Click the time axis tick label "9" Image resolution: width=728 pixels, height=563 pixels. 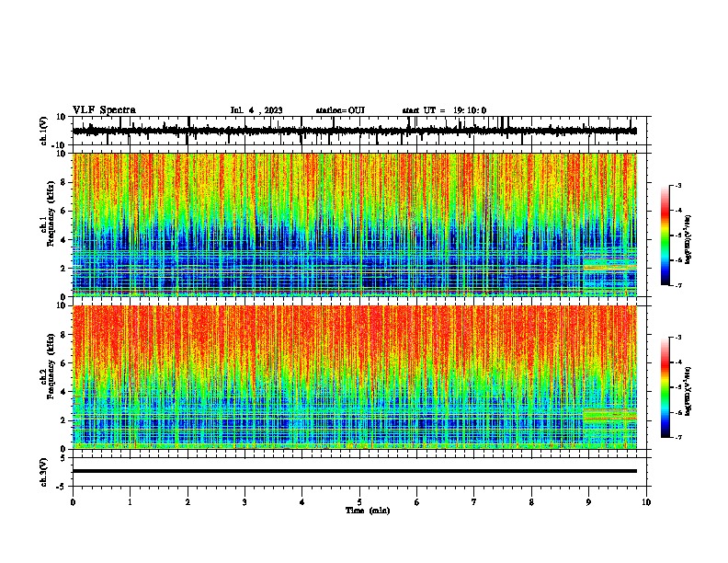588,501
